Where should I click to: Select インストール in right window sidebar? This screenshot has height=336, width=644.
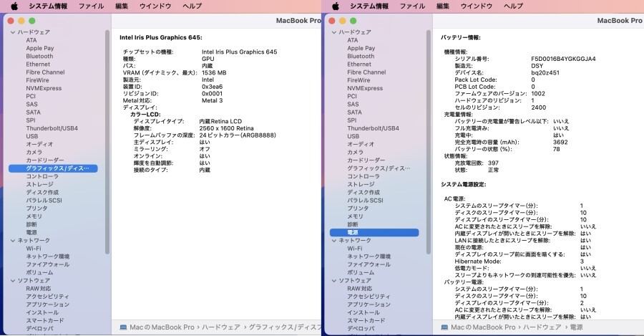point(364,312)
